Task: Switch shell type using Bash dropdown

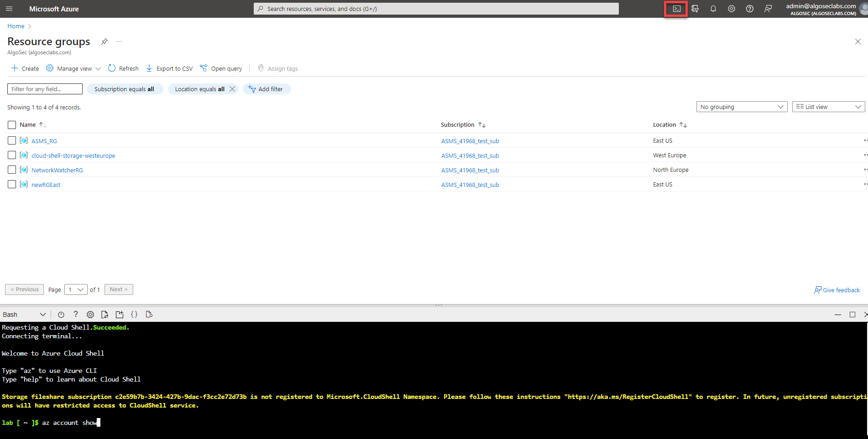Action: click(24, 315)
